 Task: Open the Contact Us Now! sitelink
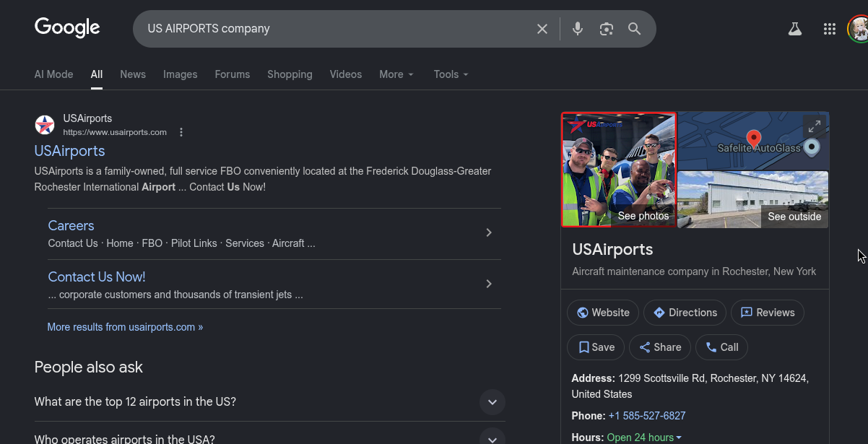pos(97,277)
